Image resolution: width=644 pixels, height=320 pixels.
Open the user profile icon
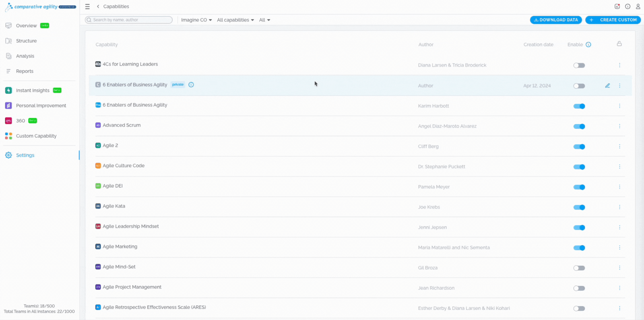(x=638, y=6)
